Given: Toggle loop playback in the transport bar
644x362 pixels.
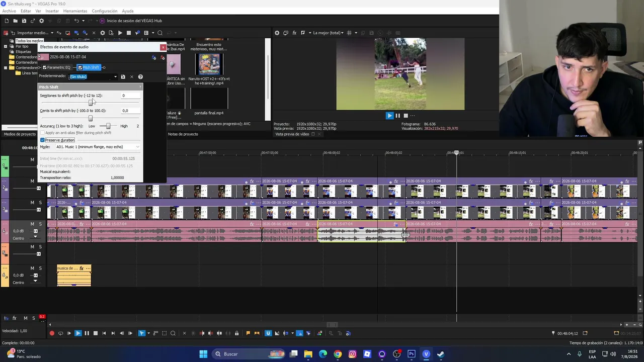Looking at the screenshot, I should pos(60,333).
